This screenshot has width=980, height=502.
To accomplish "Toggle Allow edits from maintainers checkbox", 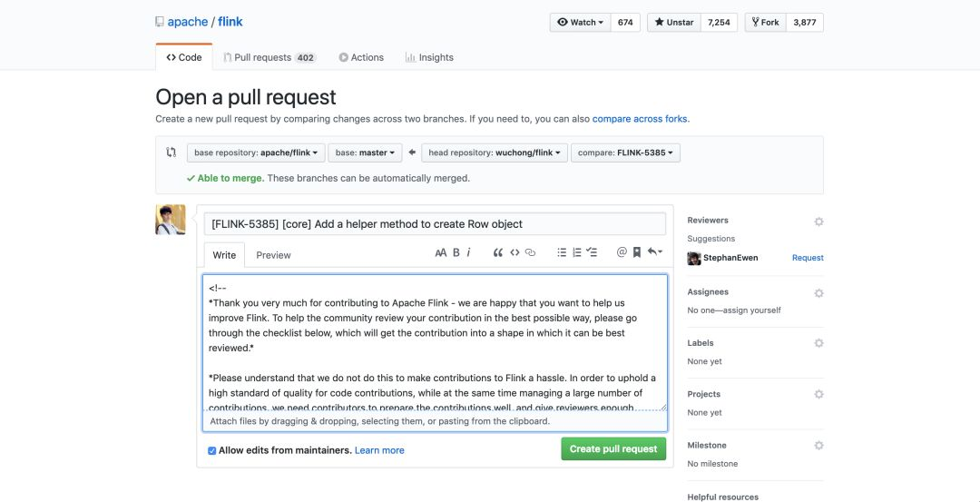I will [x=212, y=450].
